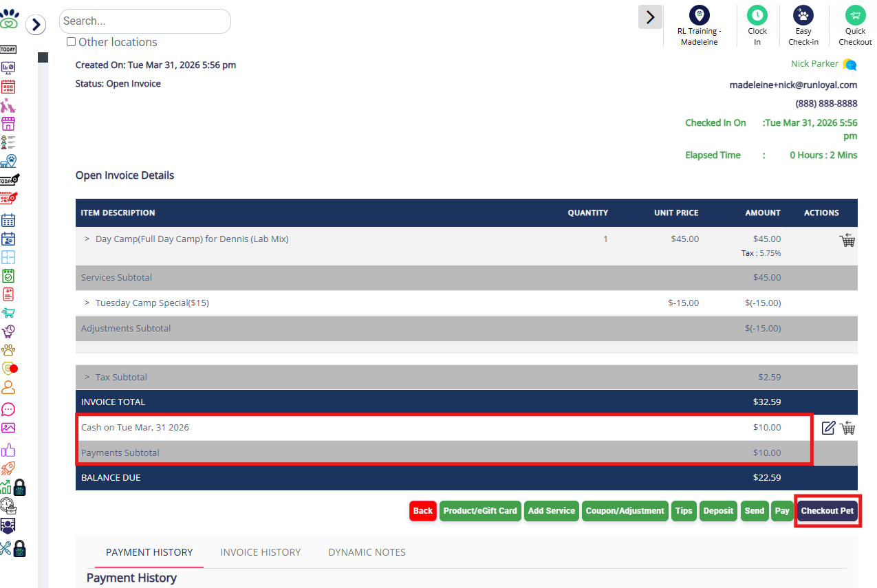Open the red report card icon
This screenshot has width=877, height=588.
pos(8,294)
